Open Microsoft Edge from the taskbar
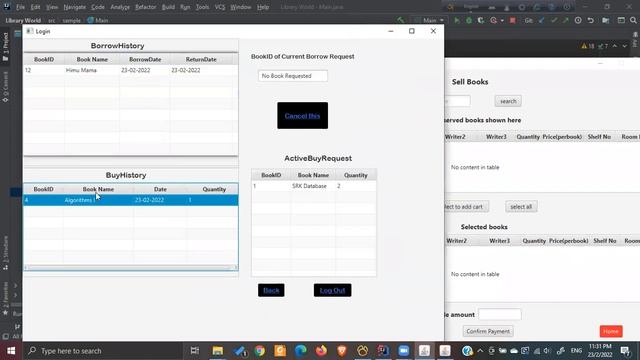Viewport: 640px width, 360px height. [x=300, y=351]
